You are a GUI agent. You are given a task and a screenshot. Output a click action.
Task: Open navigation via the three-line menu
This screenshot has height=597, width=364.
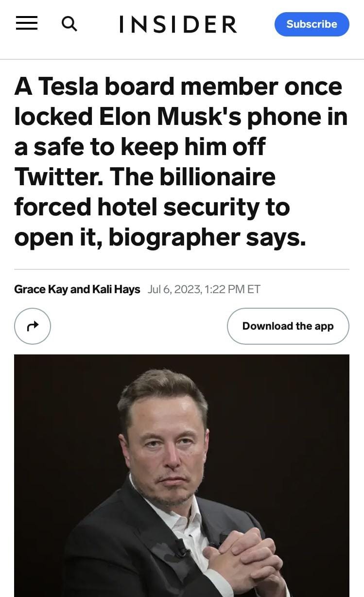tap(27, 23)
